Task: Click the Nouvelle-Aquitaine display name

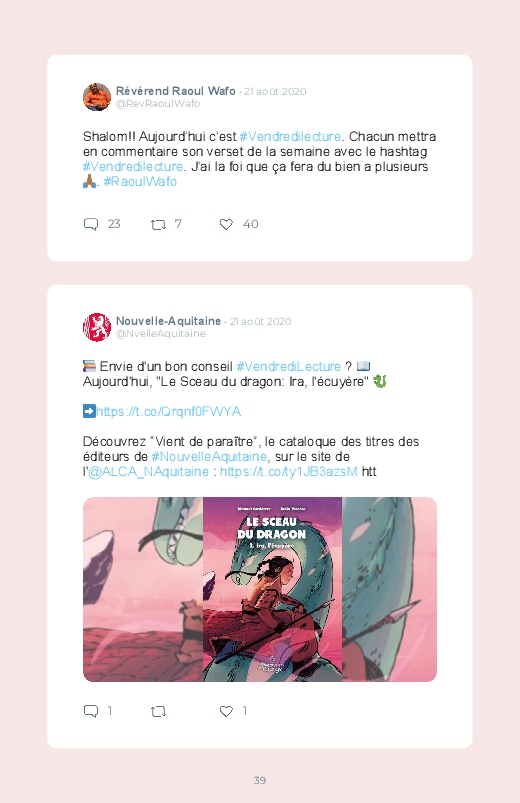Action: pyautogui.click(x=168, y=321)
